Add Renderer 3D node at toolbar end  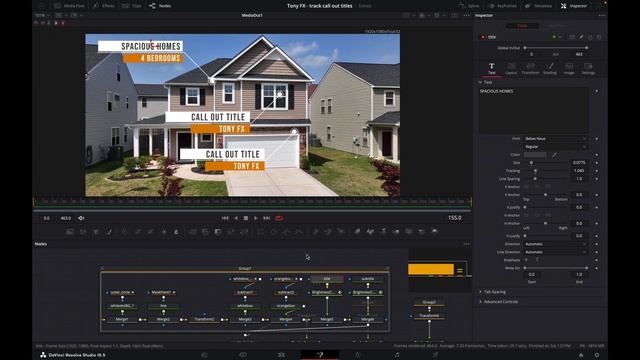tap(435, 231)
